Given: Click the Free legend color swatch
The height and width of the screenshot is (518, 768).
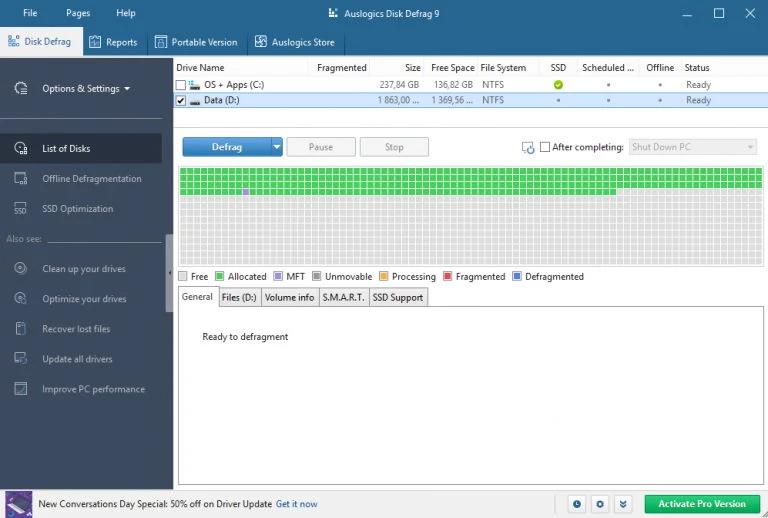Looking at the screenshot, I should click(x=183, y=277).
